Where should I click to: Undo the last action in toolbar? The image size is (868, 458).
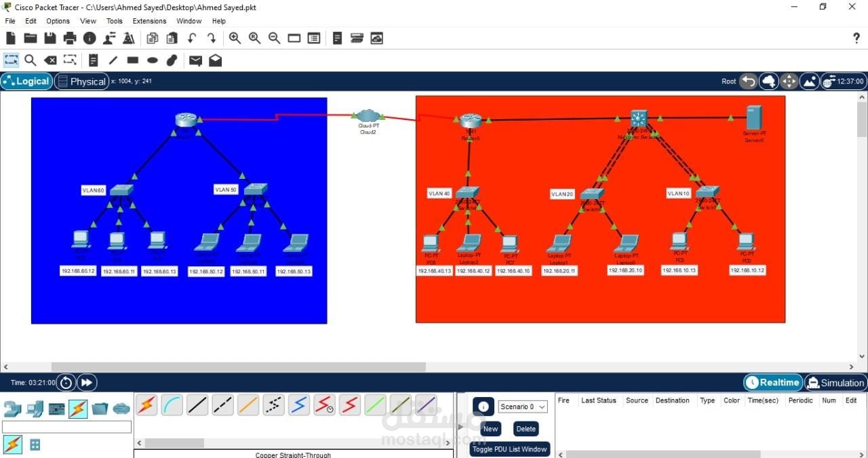192,39
